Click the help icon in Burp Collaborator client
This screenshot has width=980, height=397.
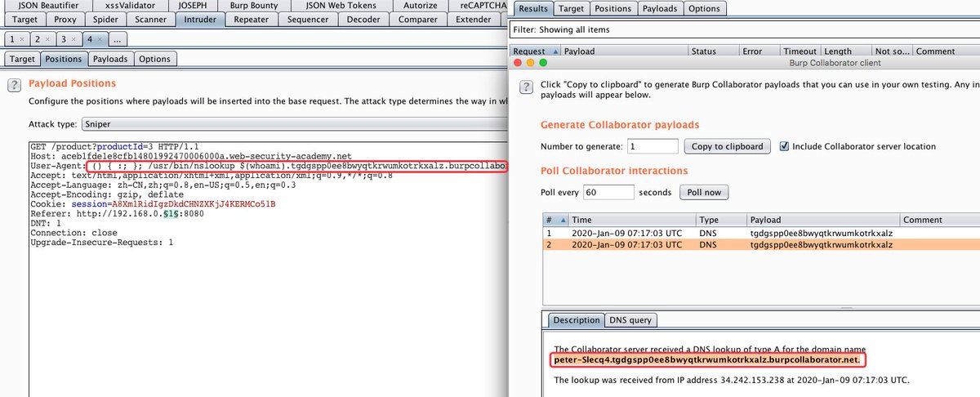(527, 86)
